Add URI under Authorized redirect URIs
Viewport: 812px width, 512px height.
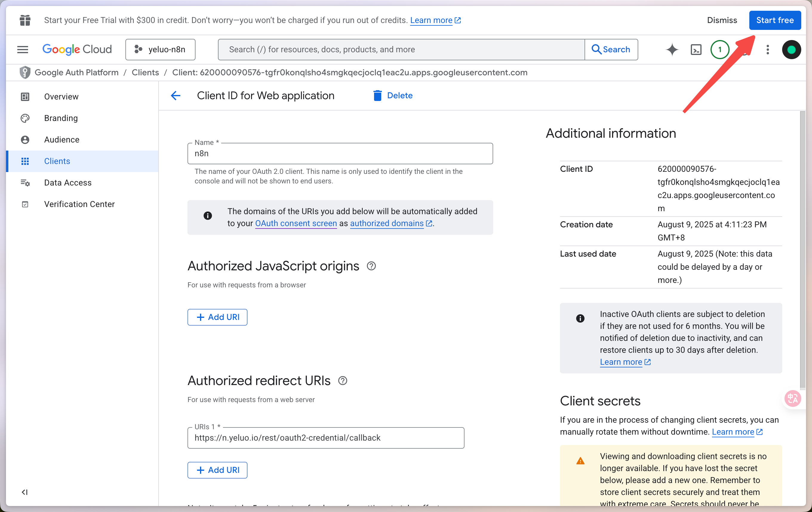(217, 470)
